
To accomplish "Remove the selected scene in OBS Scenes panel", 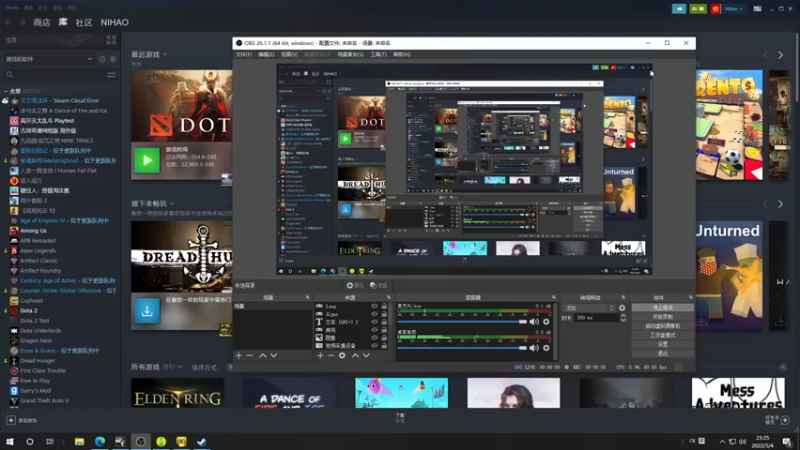I will [x=249, y=355].
